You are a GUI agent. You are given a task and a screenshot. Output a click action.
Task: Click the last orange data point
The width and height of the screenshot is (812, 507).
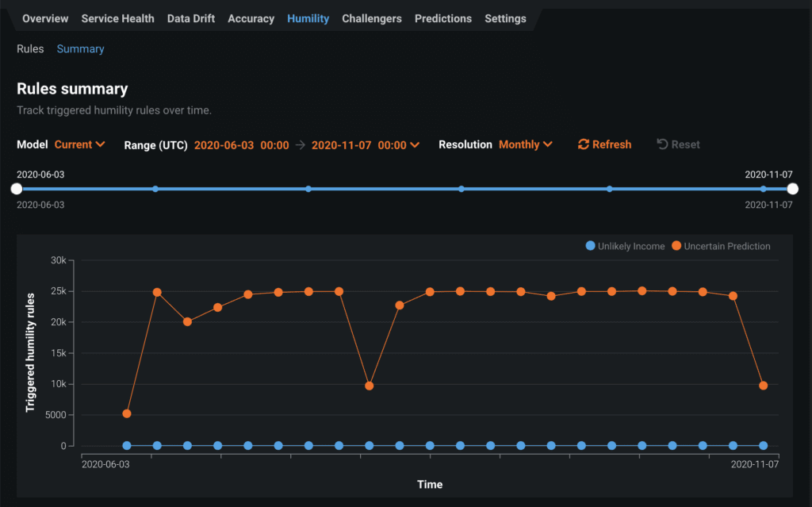764,386
